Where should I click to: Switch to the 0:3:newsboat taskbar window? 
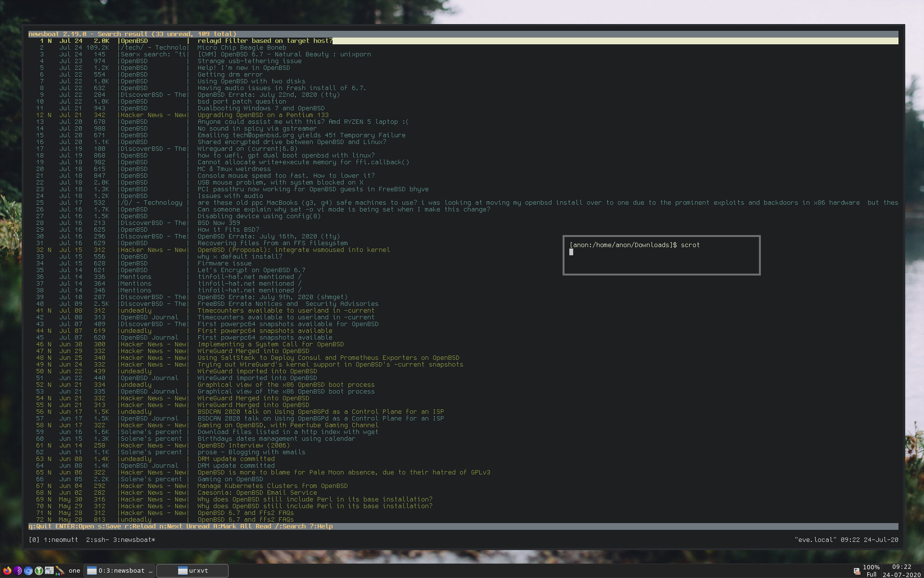click(119, 571)
